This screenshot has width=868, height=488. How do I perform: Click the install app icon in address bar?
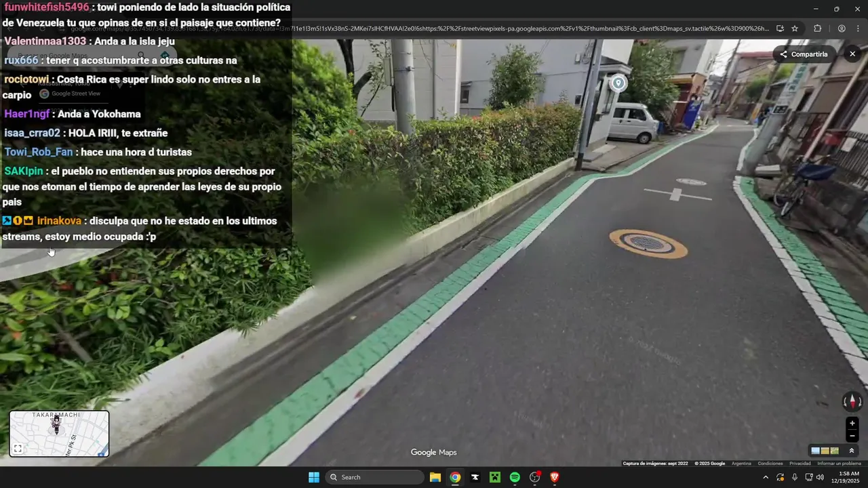pyautogui.click(x=780, y=28)
